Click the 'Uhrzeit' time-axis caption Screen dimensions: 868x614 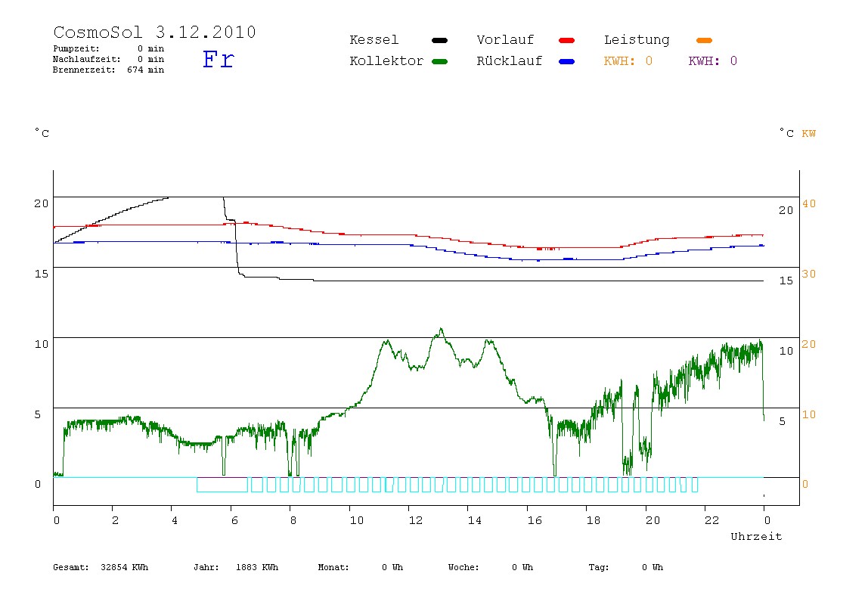tap(756, 536)
